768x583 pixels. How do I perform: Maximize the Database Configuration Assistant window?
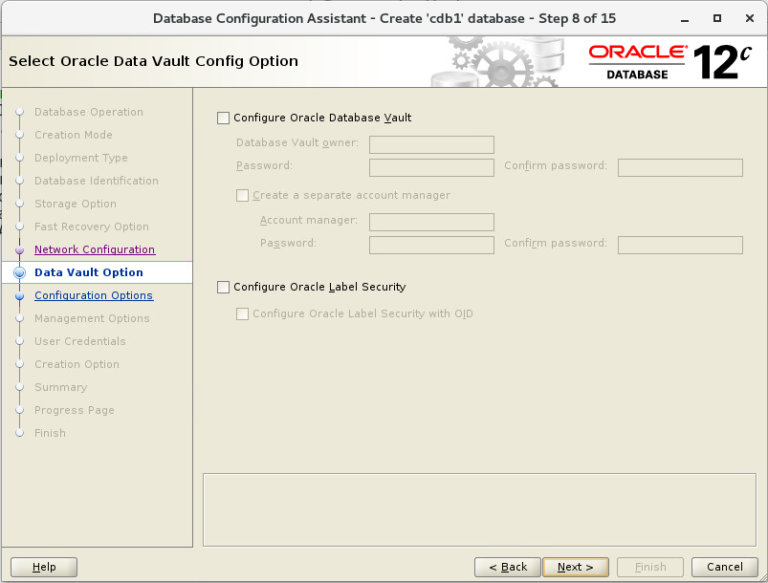coord(717,19)
